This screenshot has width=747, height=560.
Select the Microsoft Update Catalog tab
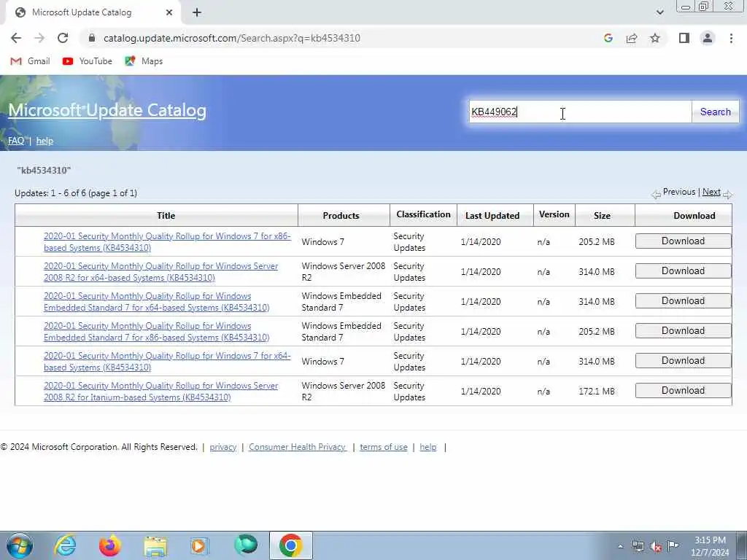coord(90,13)
